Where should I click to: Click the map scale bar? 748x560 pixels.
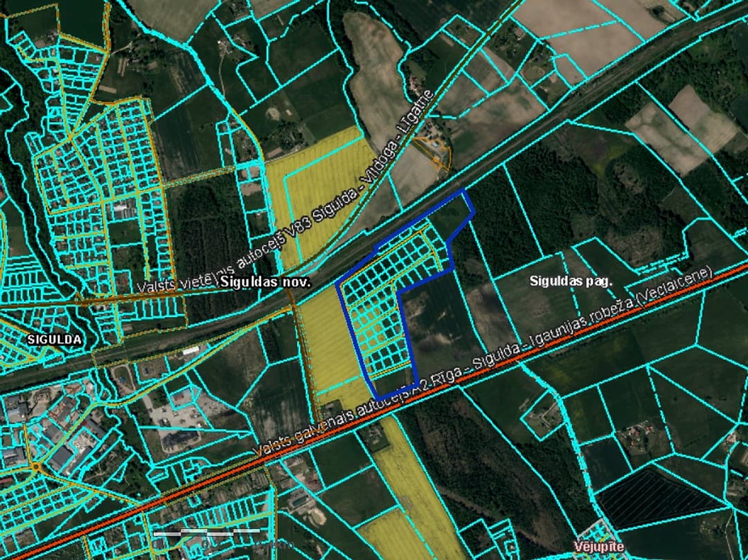(206, 532)
